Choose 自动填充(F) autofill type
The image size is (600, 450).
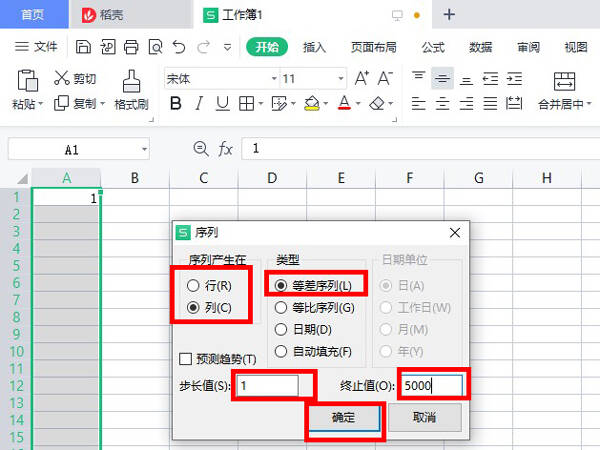(x=280, y=351)
